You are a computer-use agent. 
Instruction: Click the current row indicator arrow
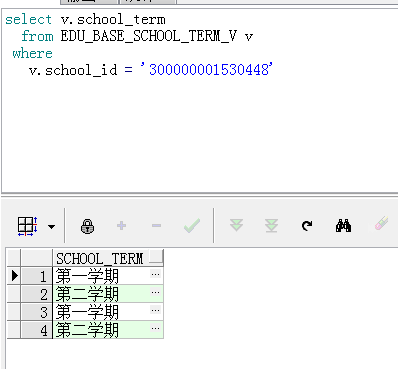click(x=14, y=276)
